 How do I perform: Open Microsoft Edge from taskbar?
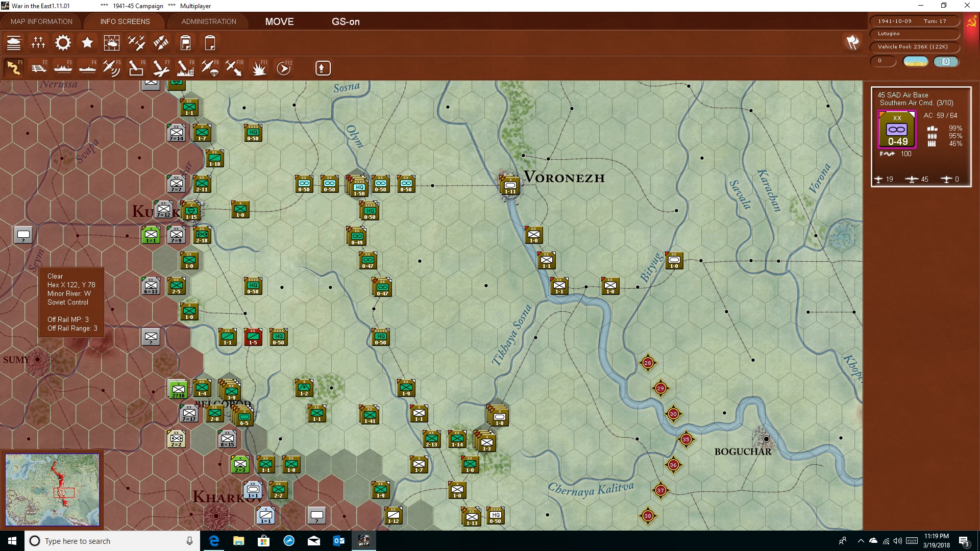(x=214, y=541)
